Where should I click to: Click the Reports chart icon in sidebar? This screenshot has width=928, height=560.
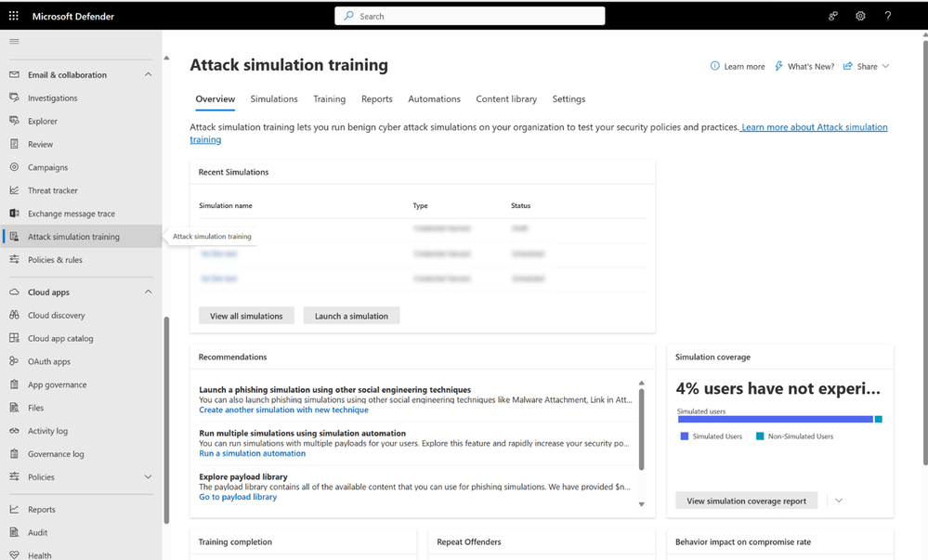(x=14, y=509)
